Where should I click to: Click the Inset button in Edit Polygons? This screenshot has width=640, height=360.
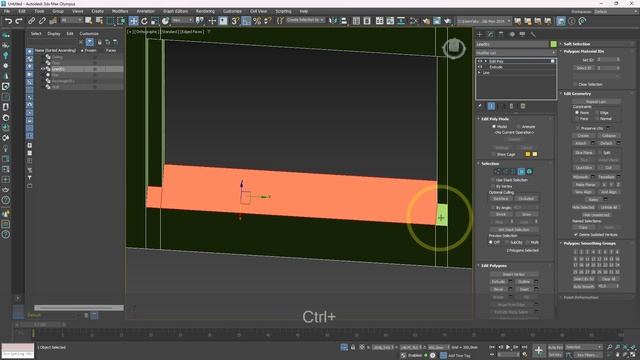click(524, 289)
